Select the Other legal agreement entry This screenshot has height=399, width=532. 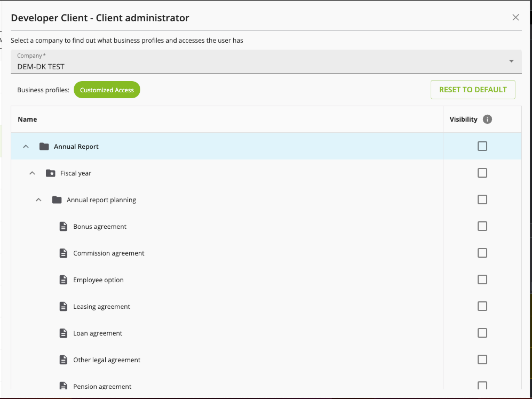pos(107,360)
